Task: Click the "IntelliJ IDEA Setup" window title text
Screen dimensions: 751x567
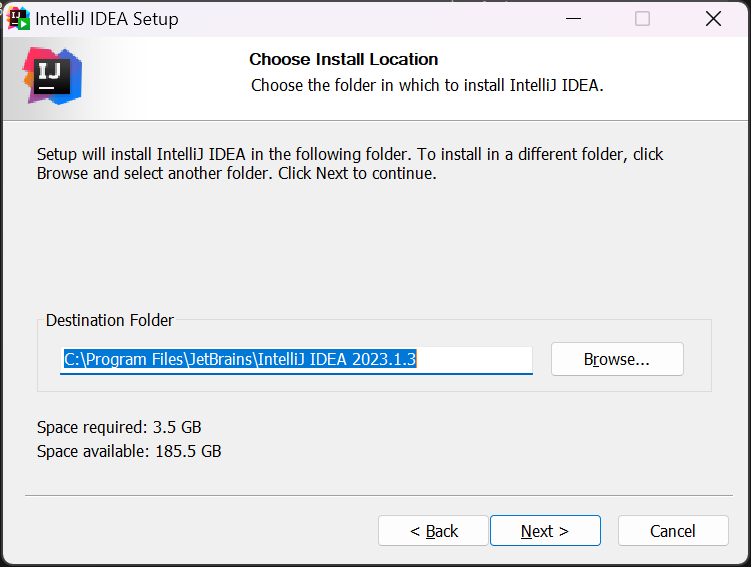Action: [x=107, y=19]
